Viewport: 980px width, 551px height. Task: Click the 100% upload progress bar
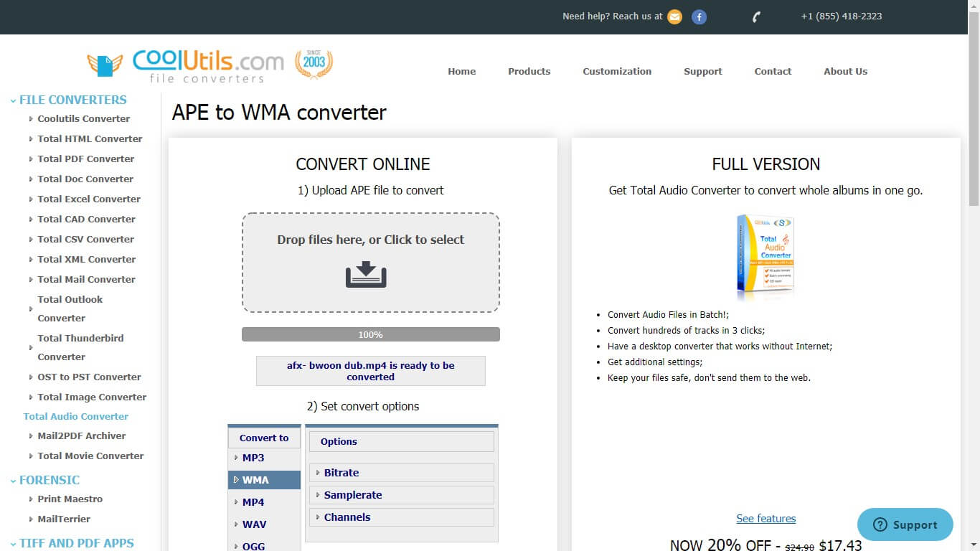point(371,334)
